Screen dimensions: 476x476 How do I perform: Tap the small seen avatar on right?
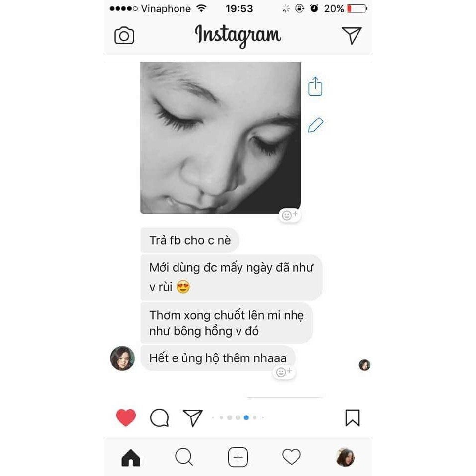click(364, 365)
